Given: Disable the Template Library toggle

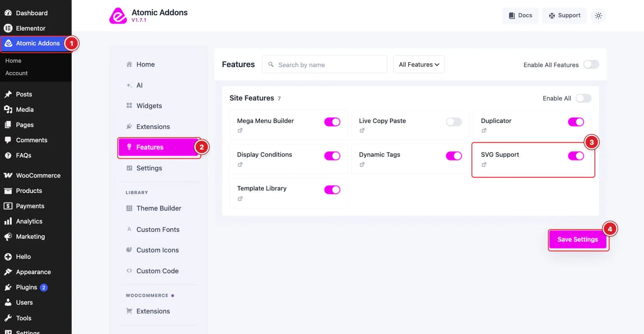Looking at the screenshot, I should tap(332, 190).
